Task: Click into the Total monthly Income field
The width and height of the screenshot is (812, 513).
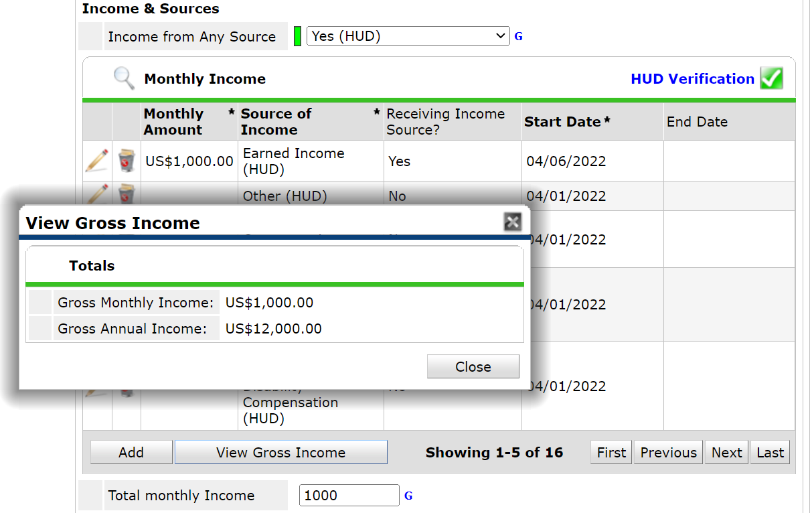Action: pyautogui.click(x=349, y=496)
